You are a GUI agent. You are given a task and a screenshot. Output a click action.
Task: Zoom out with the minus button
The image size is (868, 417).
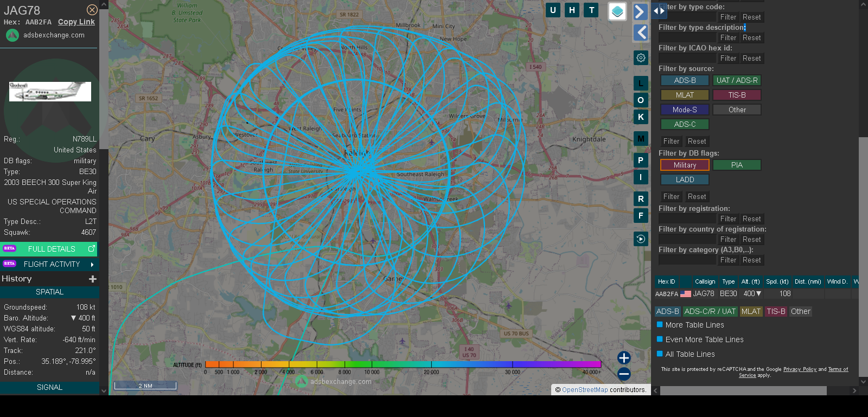[624, 374]
